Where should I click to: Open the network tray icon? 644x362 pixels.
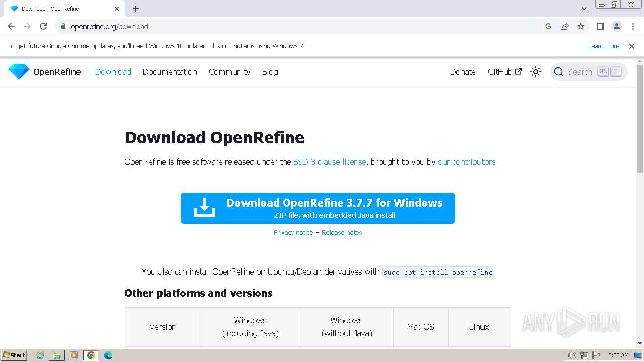tap(584, 355)
